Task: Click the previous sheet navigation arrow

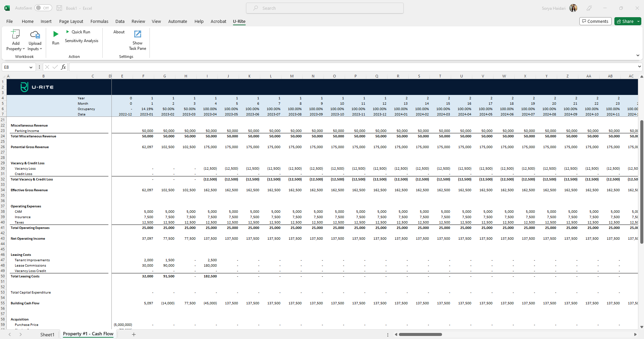Action: [x=10, y=334]
